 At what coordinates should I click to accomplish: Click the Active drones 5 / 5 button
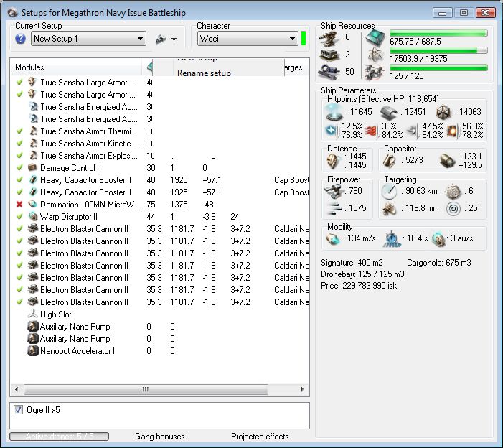coord(60,437)
